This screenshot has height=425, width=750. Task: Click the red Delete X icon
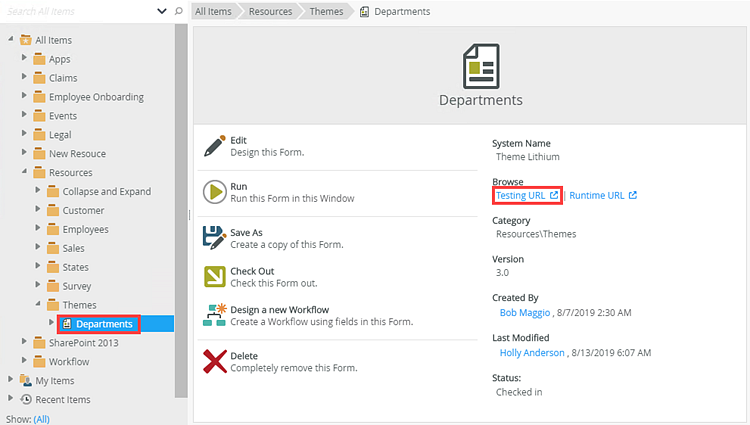tap(214, 361)
